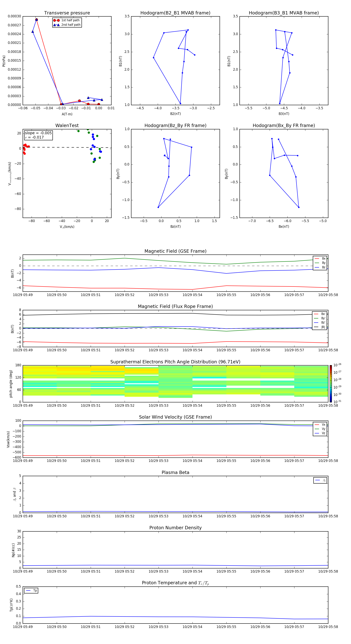The height and width of the screenshot is (644, 351).
Task: Select the βp legend entry in Plasma Beta
Action: point(320,480)
